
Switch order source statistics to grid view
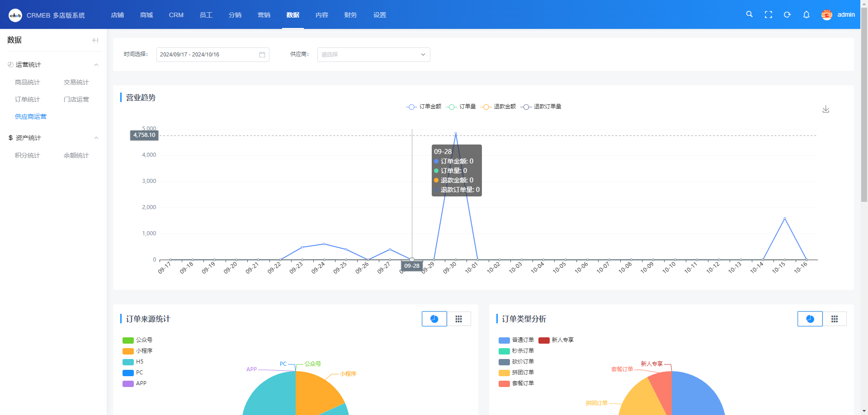click(x=458, y=319)
